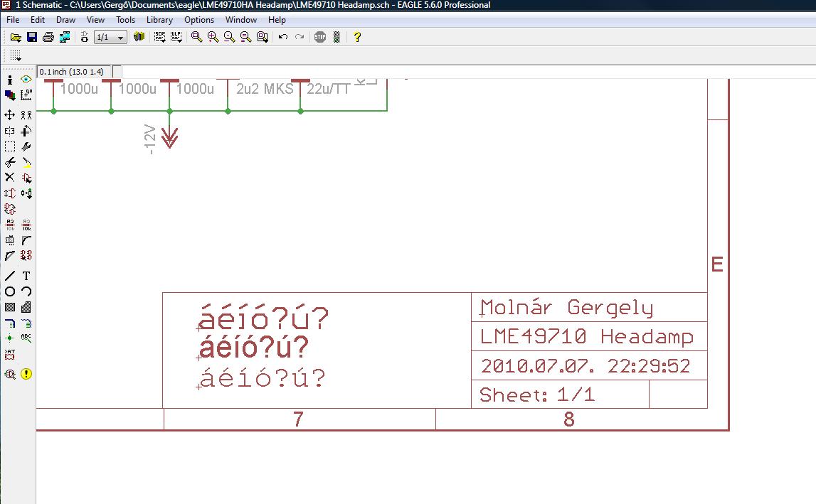Click the Stop command icon
816x504 pixels.
pyautogui.click(x=320, y=37)
